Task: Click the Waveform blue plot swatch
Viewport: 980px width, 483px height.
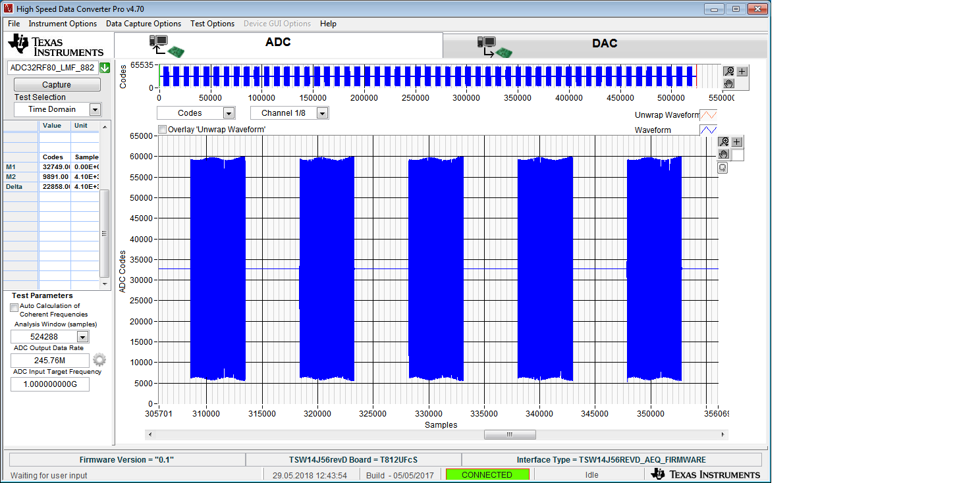Action: (x=708, y=130)
